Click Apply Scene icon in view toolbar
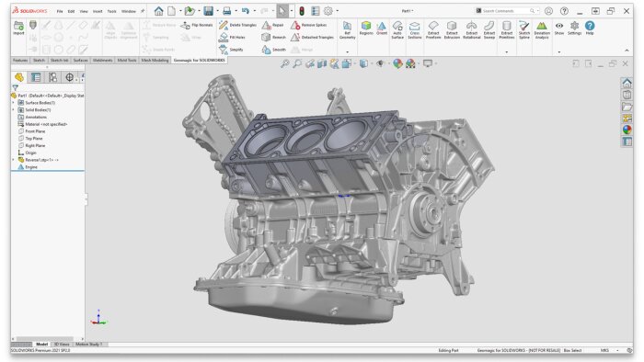644x362 pixels. (x=410, y=63)
